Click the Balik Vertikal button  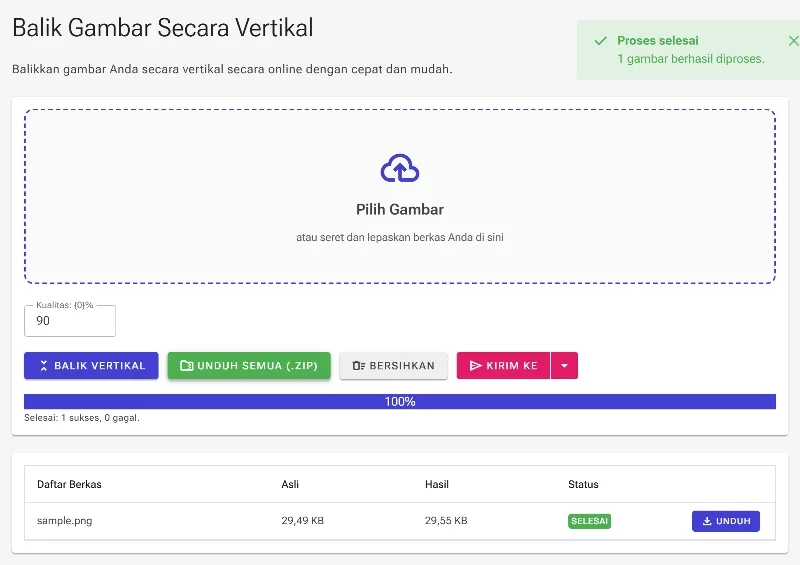(91, 365)
